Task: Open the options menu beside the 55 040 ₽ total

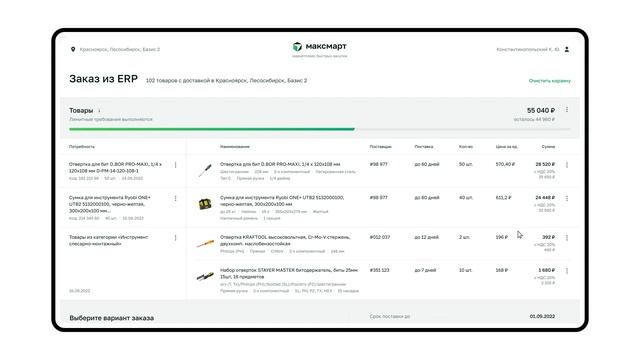Action: click(x=567, y=110)
